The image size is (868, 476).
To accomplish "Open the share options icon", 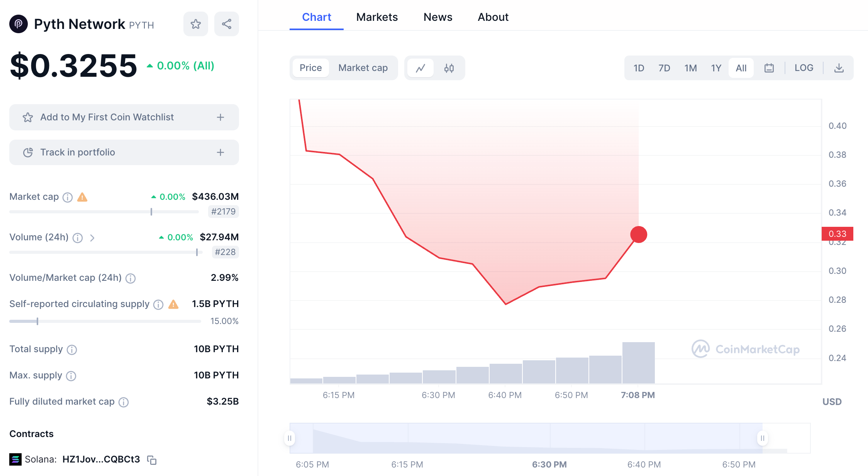I will click(226, 24).
